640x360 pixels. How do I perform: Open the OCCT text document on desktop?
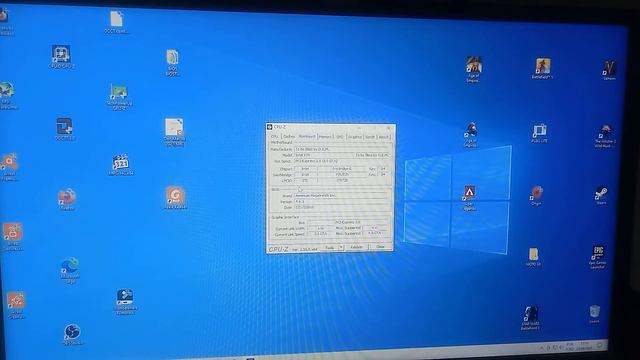pos(116,22)
